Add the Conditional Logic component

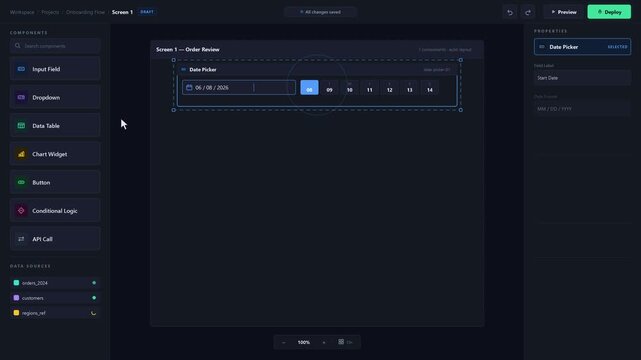pyautogui.click(x=55, y=210)
